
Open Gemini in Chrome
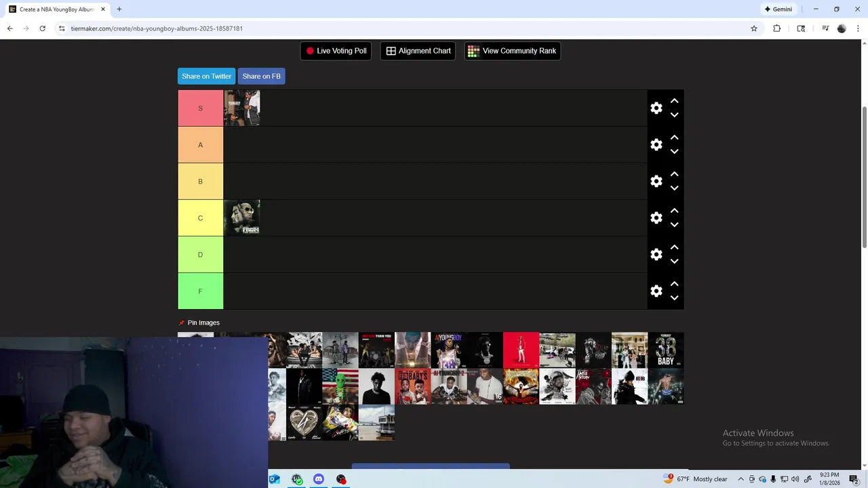[x=778, y=9]
